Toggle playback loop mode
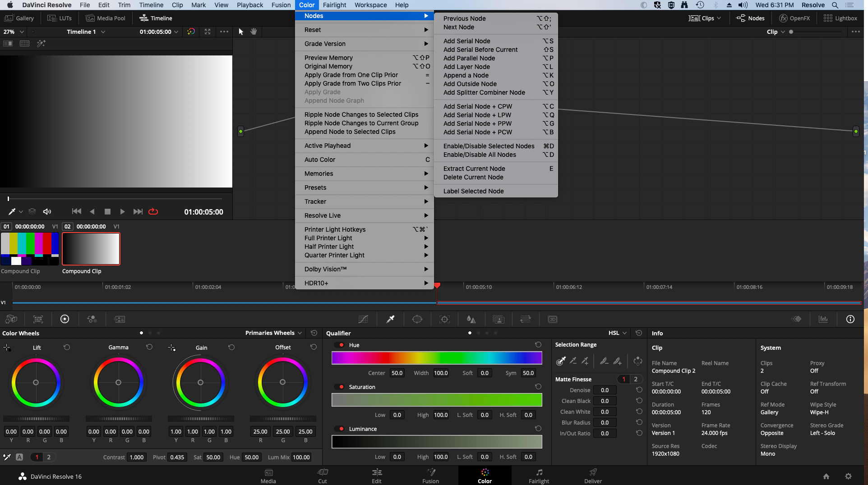The image size is (868, 485). coord(153,211)
